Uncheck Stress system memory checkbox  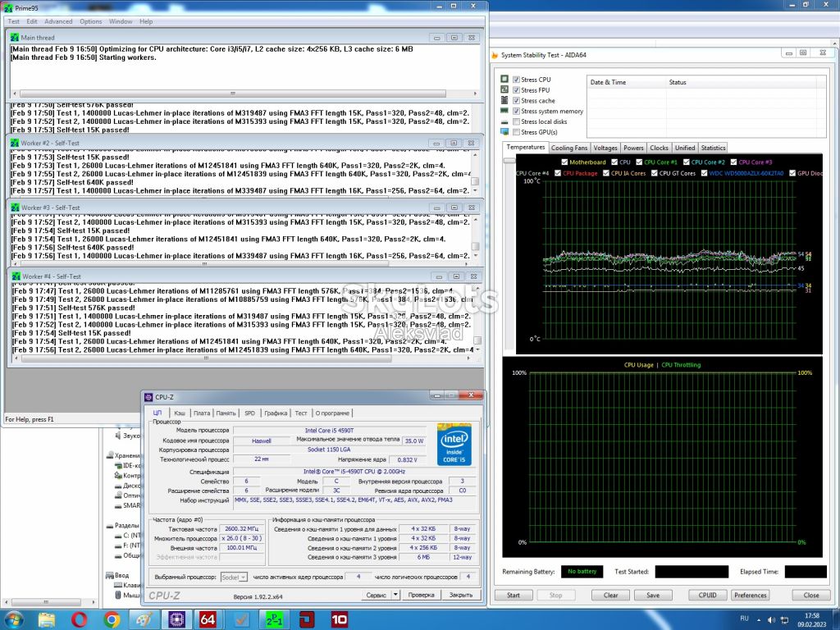coord(517,111)
